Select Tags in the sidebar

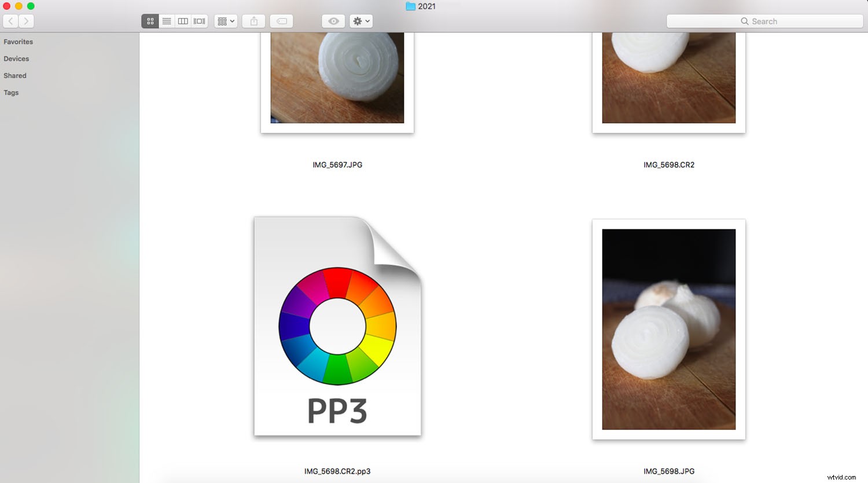(x=10, y=93)
